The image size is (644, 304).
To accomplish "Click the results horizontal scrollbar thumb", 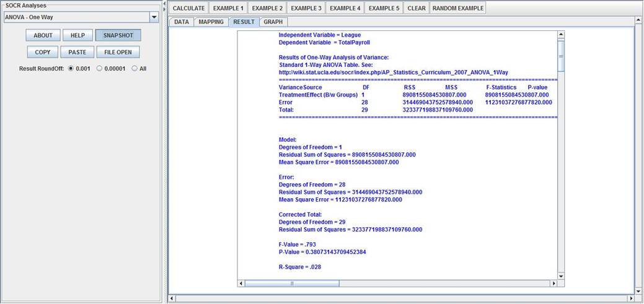I will [x=292, y=284].
